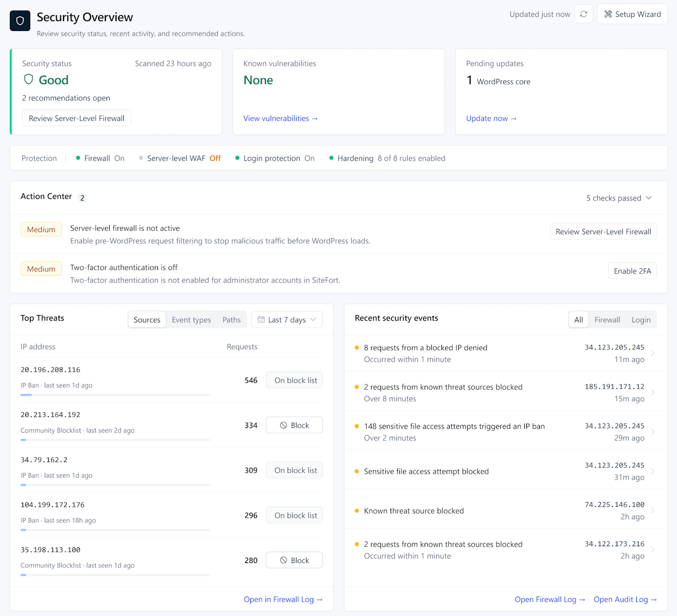The height and width of the screenshot is (616, 677).
Task: Click the green shield icon beside Good
Action: [x=29, y=79]
